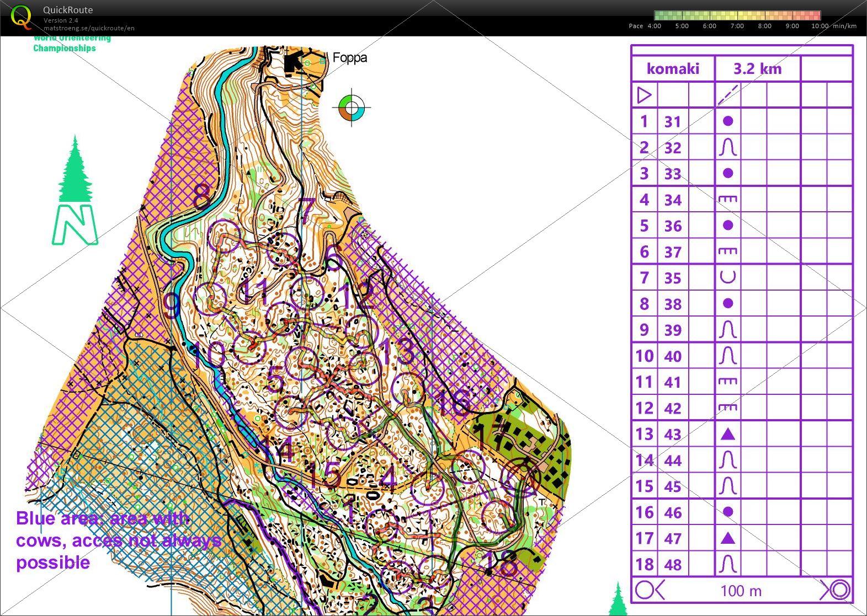Click the QuickRoute logo in the title bar
This screenshot has width=867, height=616.
click(x=21, y=17)
